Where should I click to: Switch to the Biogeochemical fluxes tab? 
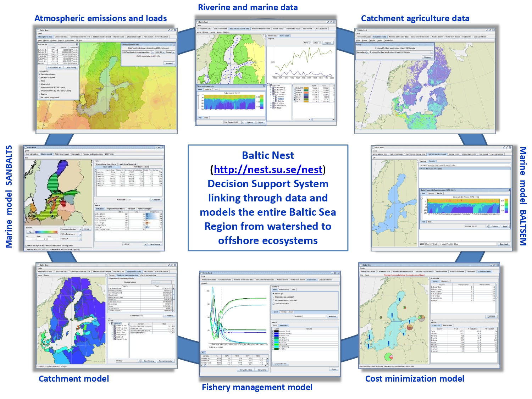[115, 209]
